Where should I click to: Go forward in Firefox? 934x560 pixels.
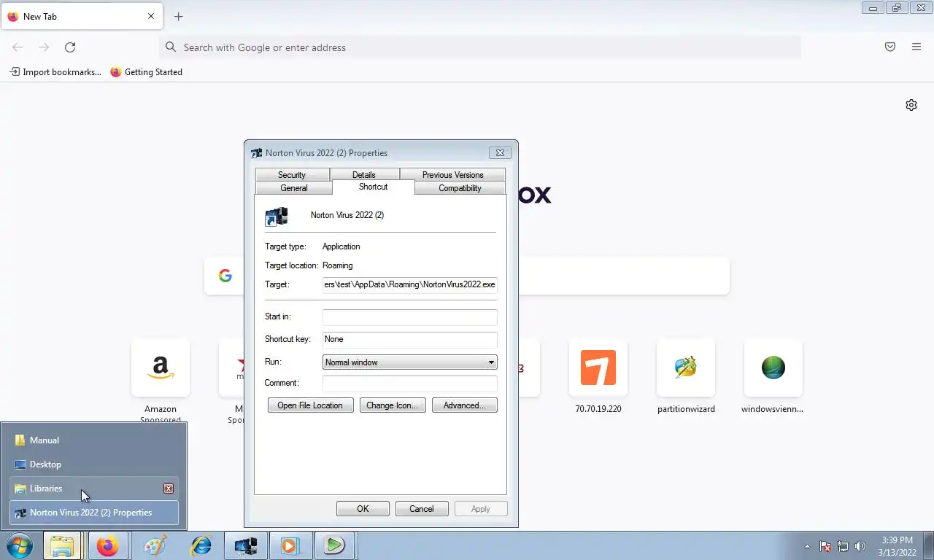point(44,47)
